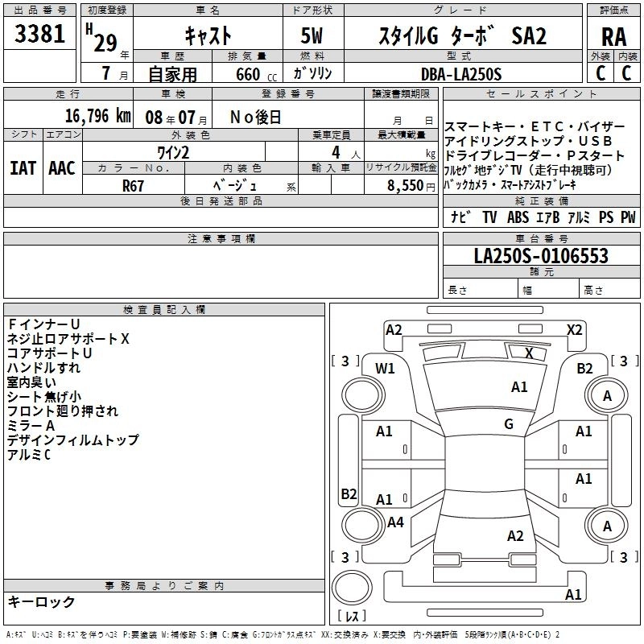Click the A1 mark on the hood
The width and height of the screenshot is (644, 644).
click(x=519, y=387)
